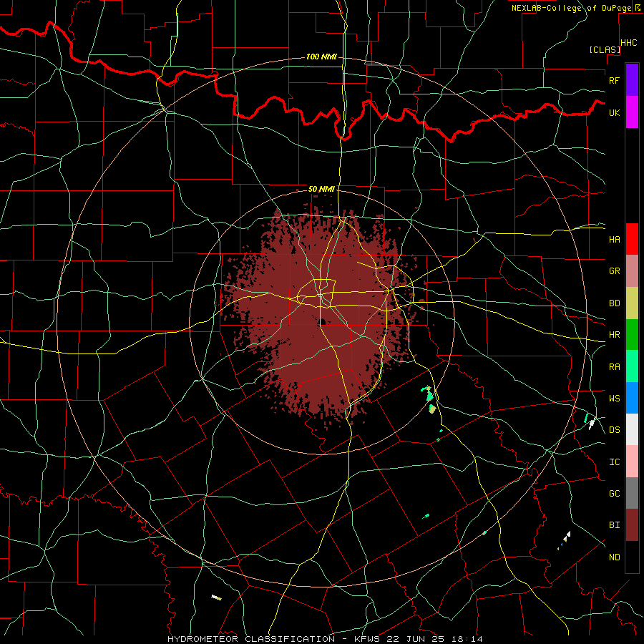The width and height of the screenshot is (644, 644).
Task: Click the BI brown legend swatch
Action: click(x=632, y=525)
